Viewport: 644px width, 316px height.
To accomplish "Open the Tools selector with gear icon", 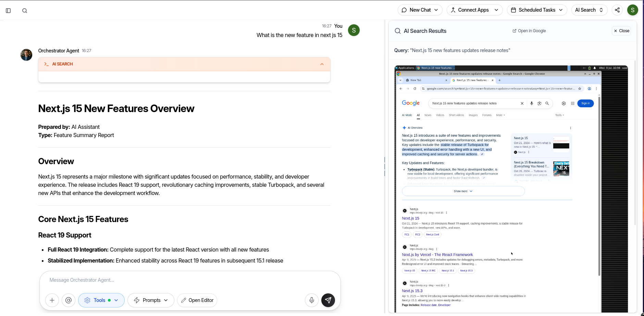I will point(101,300).
